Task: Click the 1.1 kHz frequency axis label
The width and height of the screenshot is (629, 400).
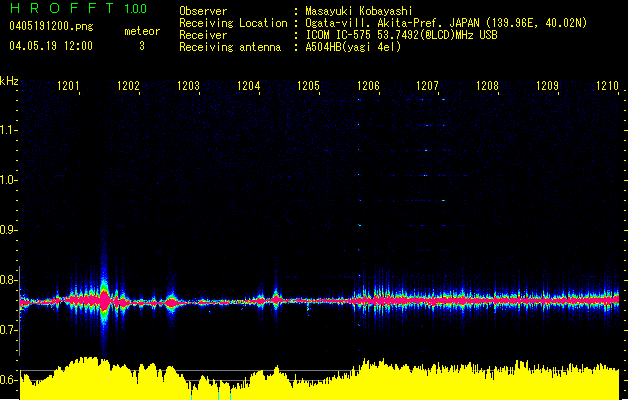Action: [x=8, y=130]
